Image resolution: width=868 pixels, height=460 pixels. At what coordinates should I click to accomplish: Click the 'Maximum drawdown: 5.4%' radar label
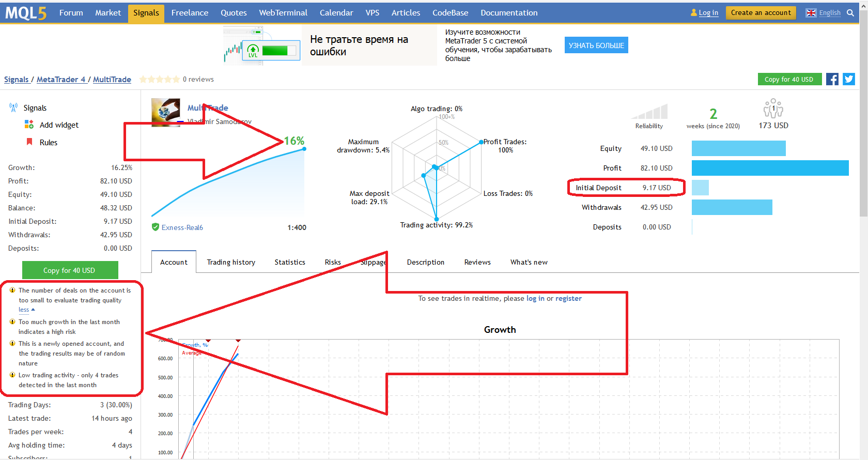[x=363, y=146]
